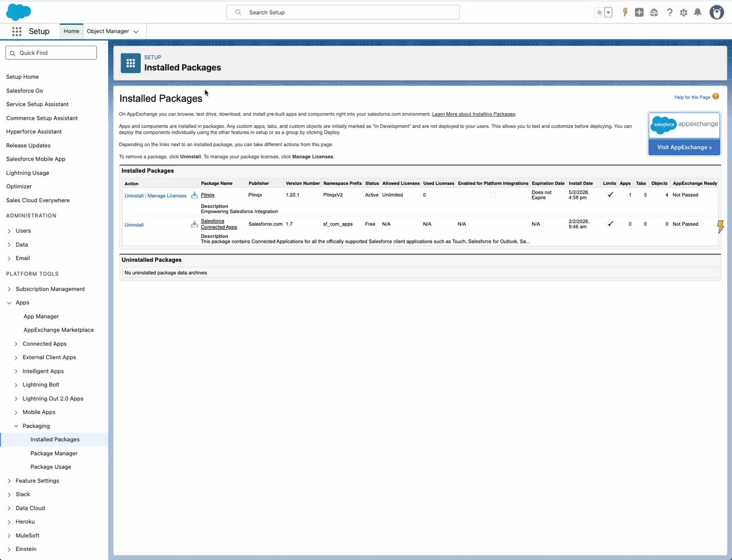Expand Intelligent Apps
Viewport: 732px width, 560px height.
(16, 371)
